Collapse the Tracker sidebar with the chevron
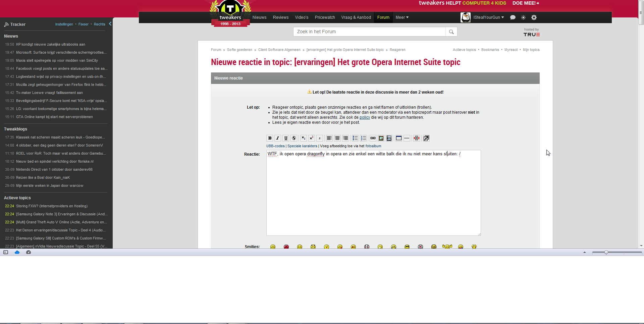The image size is (644, 324). [x=110, y=24]
